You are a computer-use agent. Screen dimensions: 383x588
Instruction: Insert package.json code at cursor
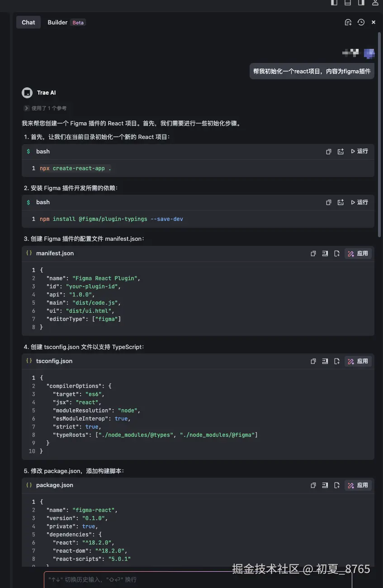point(325,485)
